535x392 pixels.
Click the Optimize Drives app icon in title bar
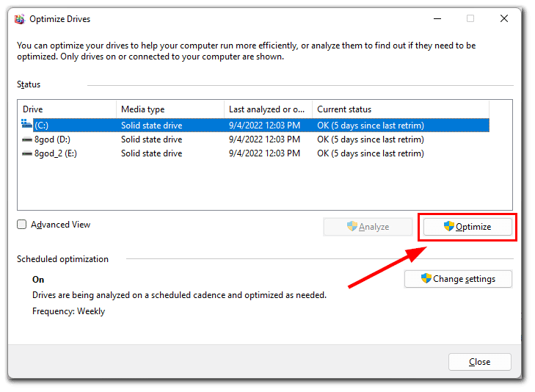coord(20,19)
